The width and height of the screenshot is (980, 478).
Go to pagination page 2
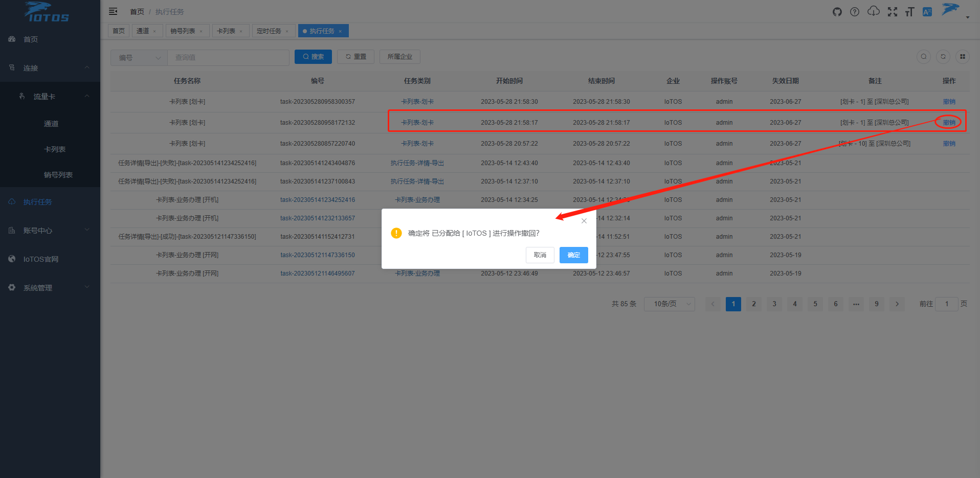coord(754,304)
